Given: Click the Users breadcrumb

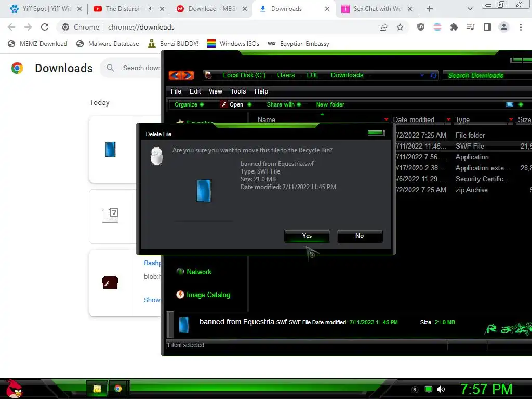Looking at the screenshot, I should coord(286,75).
